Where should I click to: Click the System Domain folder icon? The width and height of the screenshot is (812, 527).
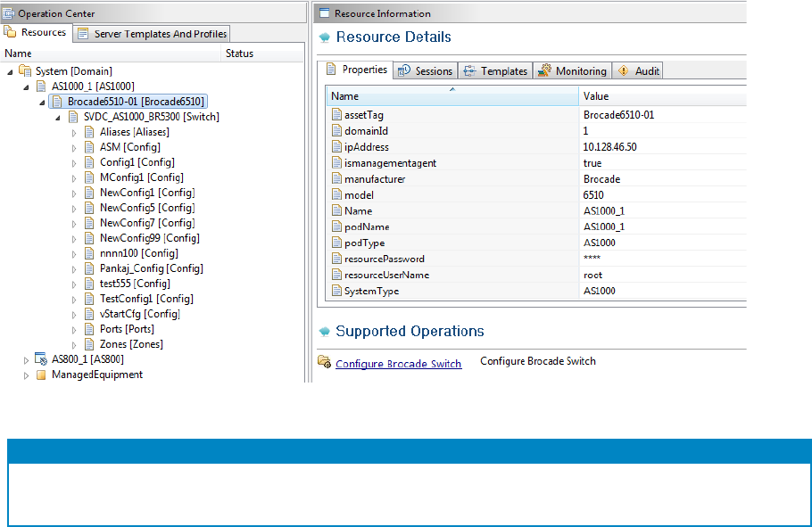tap(25, 71)
